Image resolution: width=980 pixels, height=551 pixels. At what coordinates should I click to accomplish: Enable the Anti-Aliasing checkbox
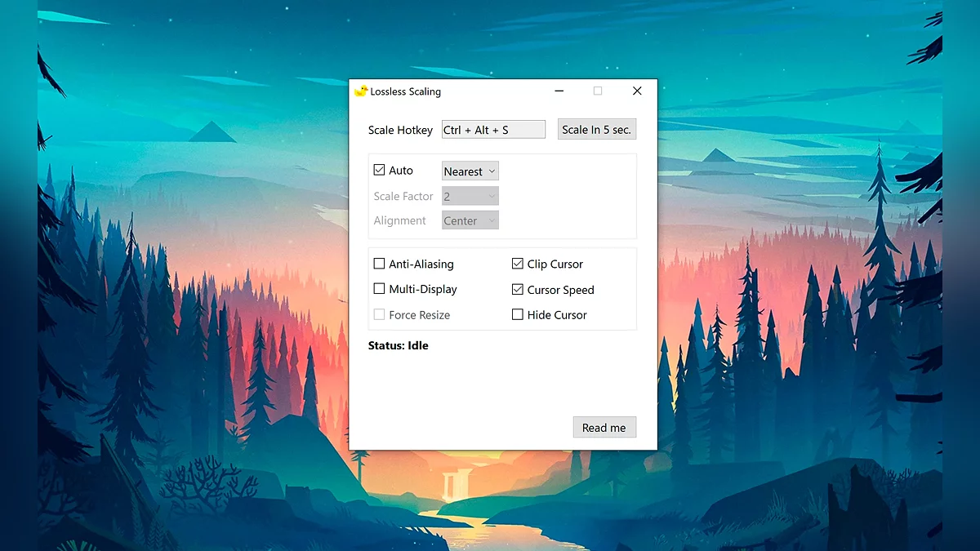pos(379,264)
